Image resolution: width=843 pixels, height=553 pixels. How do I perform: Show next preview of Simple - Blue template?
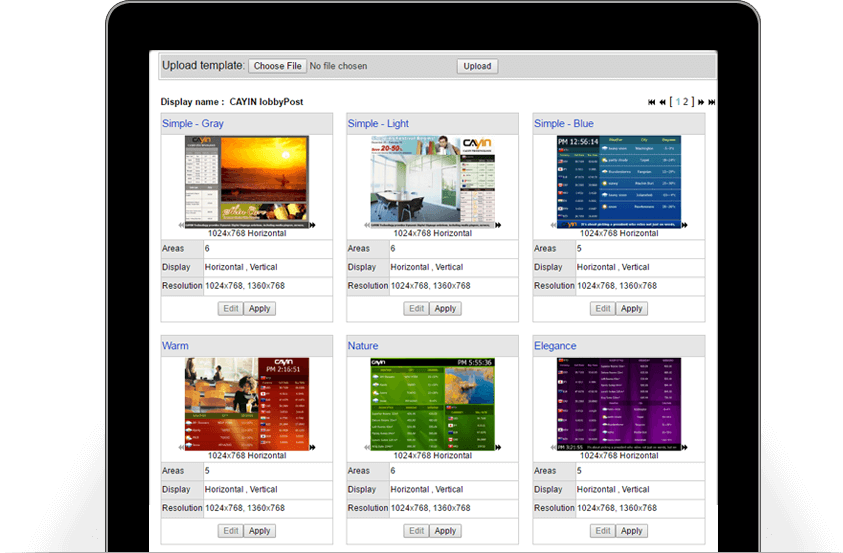pyautogui.click(x=685, y=225)
